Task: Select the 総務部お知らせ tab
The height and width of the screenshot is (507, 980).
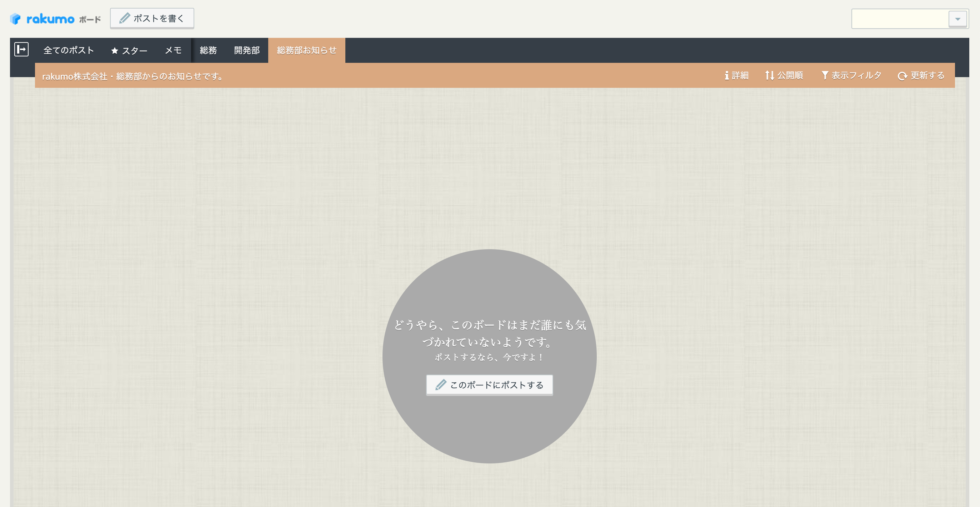Action: pos(307,50)
